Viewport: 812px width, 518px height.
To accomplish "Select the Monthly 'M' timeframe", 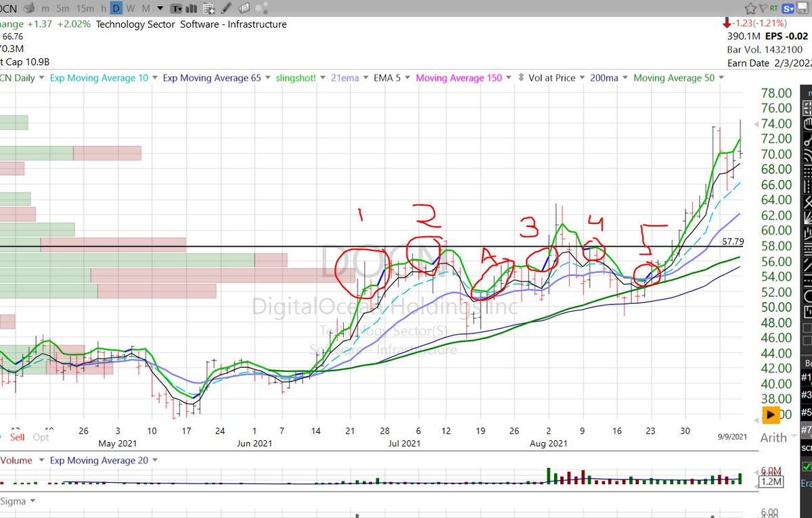I will click(x=146, y=9).
